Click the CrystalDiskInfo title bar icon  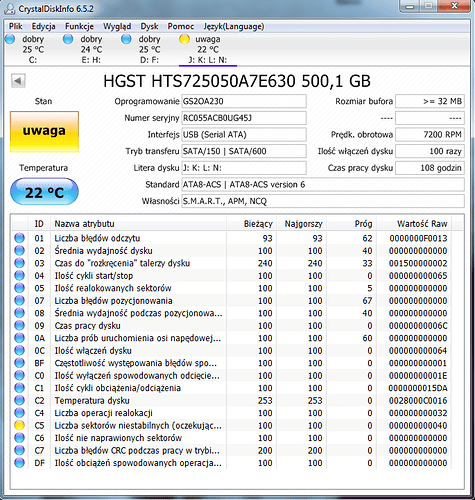tap(9, 9)
